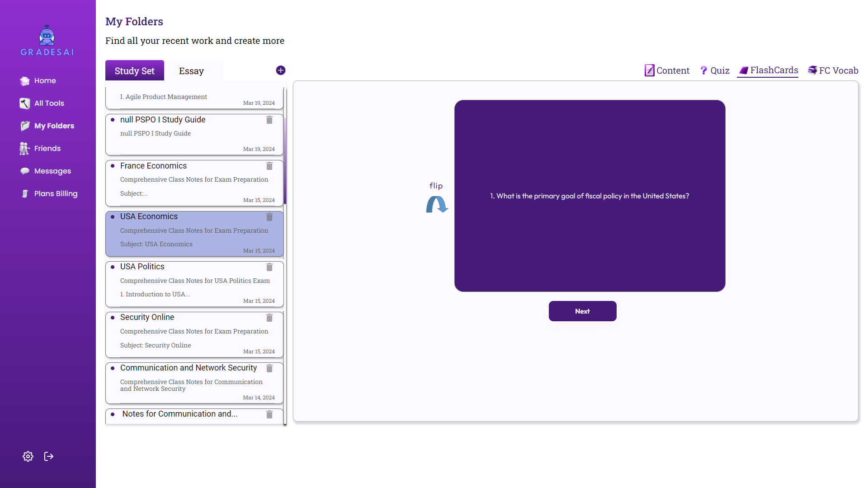Switch to the Essay tab

[191, 71]
